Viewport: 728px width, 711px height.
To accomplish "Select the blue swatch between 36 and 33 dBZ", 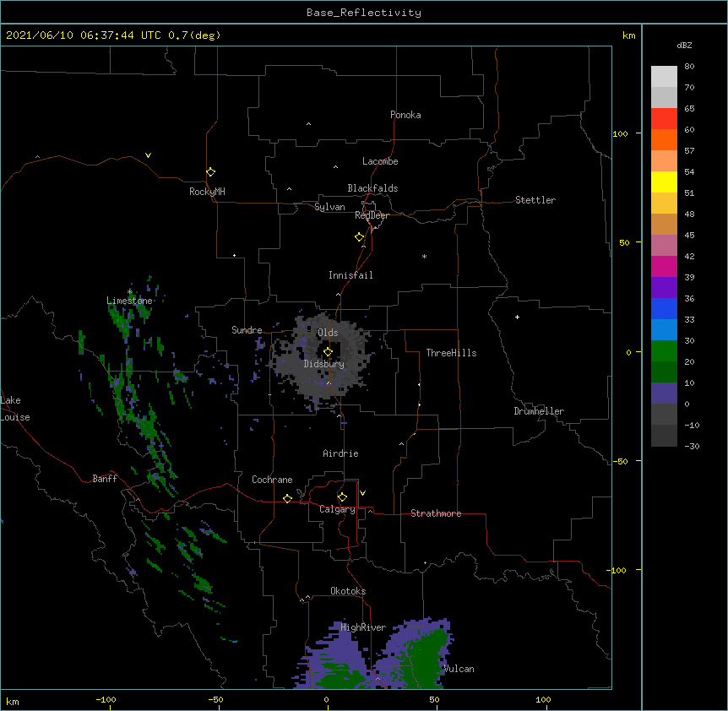I will (664, 308).
